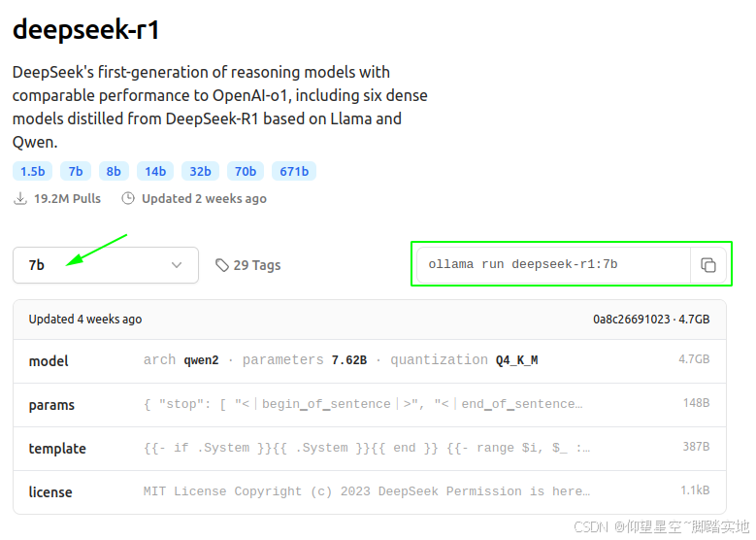Click the clock icon before Updated 2 weeks ago
Viewport: 756px width, 540px height.
click(x=128, y=198)
